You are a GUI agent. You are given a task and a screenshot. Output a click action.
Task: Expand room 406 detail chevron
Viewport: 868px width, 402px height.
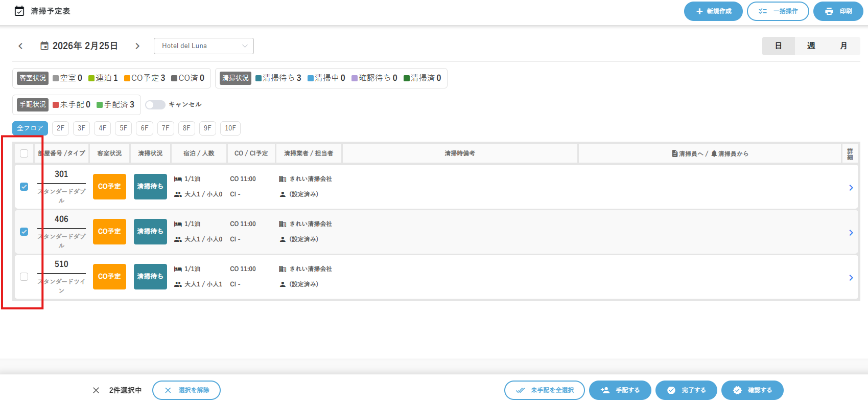point(851,233)
